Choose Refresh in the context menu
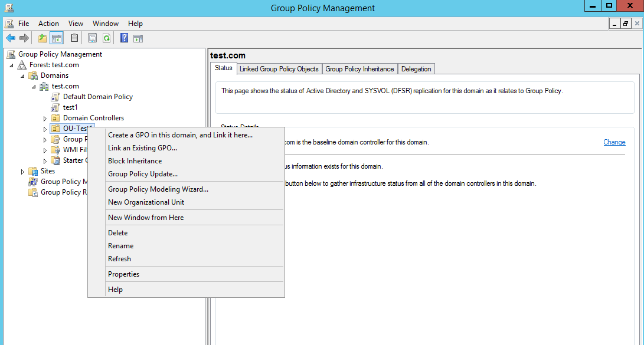 186,259
